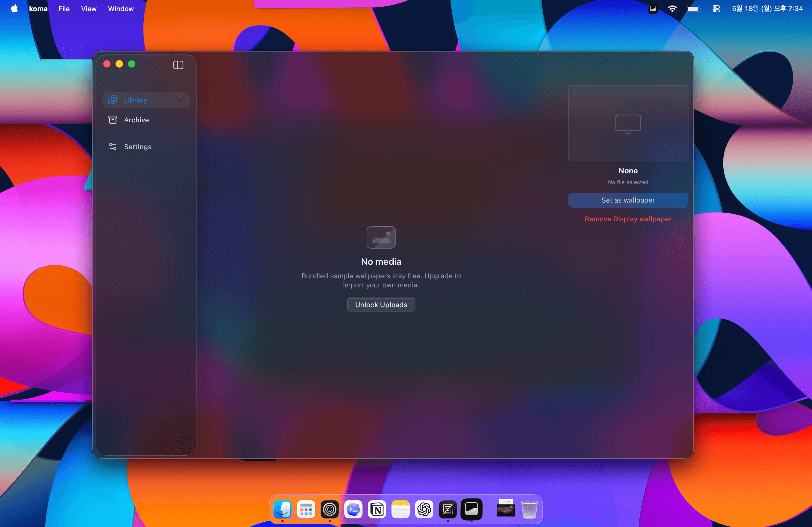Open the Apple menu
812x527 pixels.
[14, 9]
